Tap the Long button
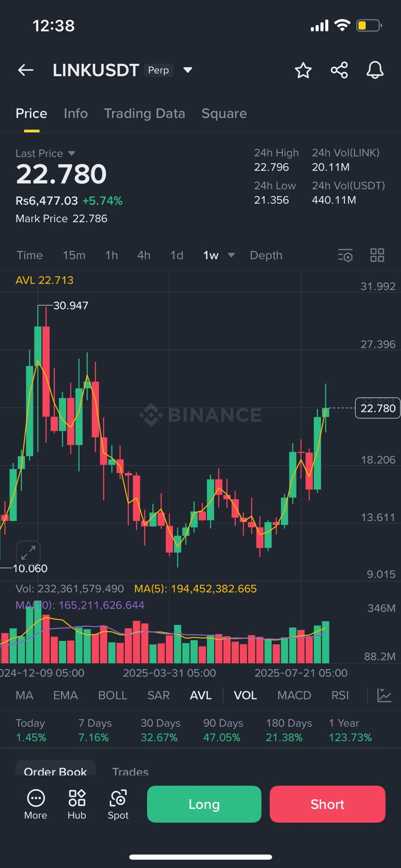 pos(204,804)
